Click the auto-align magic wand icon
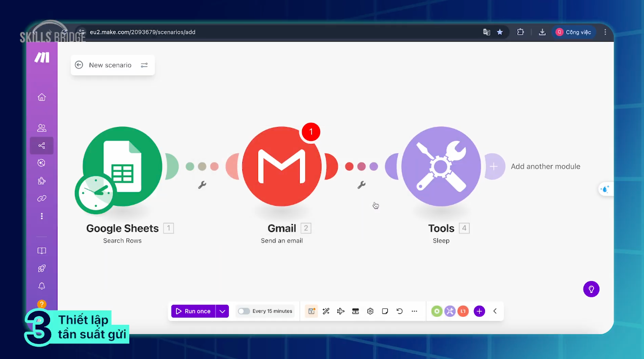644x359 pixels. point(326,311)
